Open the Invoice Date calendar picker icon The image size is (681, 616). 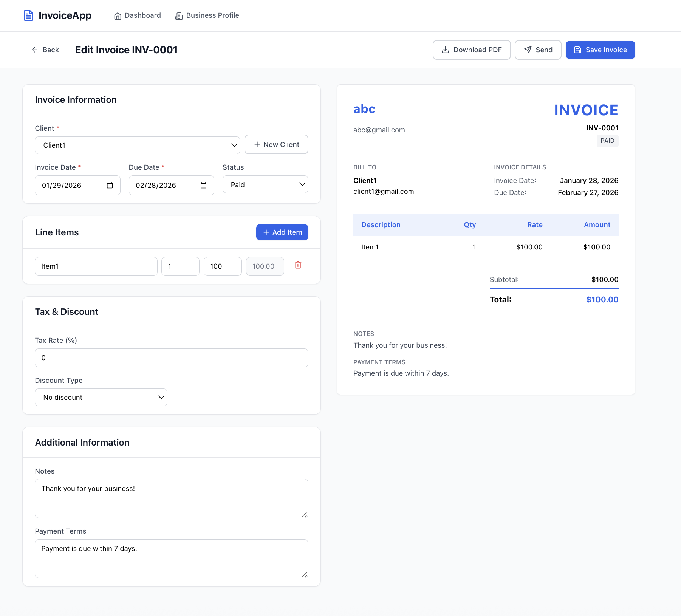tap(110, 185)
